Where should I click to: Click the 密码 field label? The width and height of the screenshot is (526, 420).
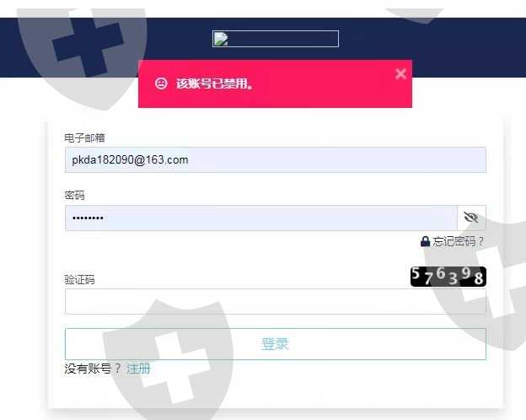(74, 195)
